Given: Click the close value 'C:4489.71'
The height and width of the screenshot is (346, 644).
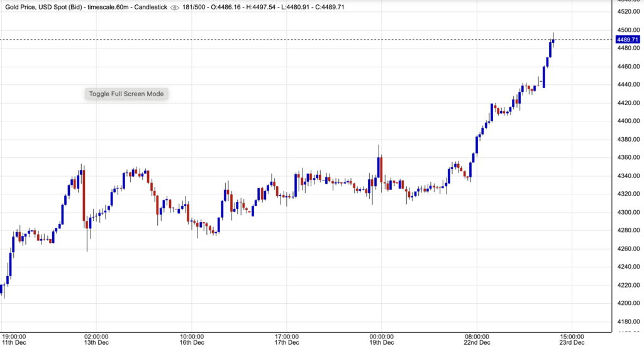Looking at the screenshot, I should [x=330, y=8].
